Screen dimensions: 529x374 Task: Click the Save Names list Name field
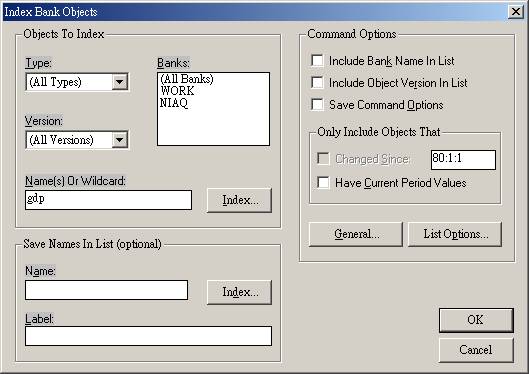[x=106, y=290]
